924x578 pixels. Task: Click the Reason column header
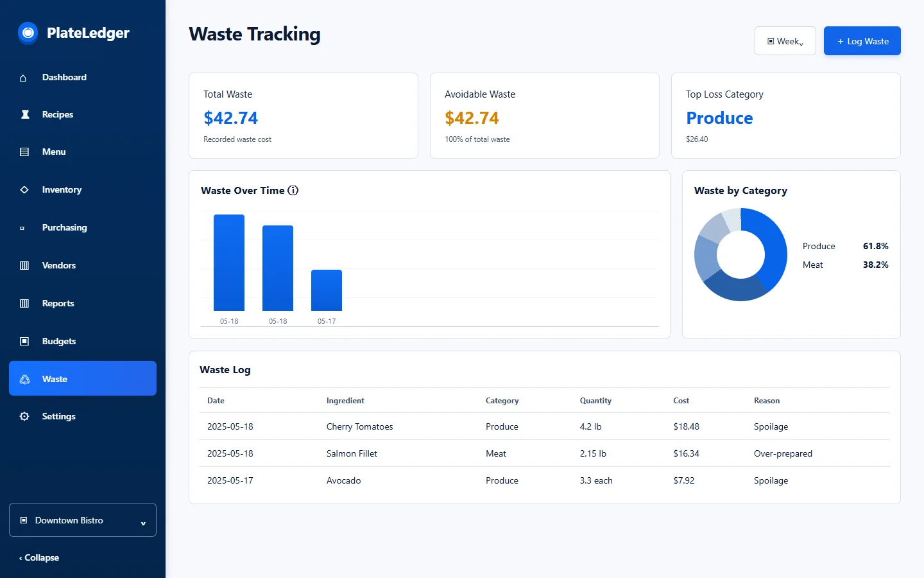pos(767,401)
